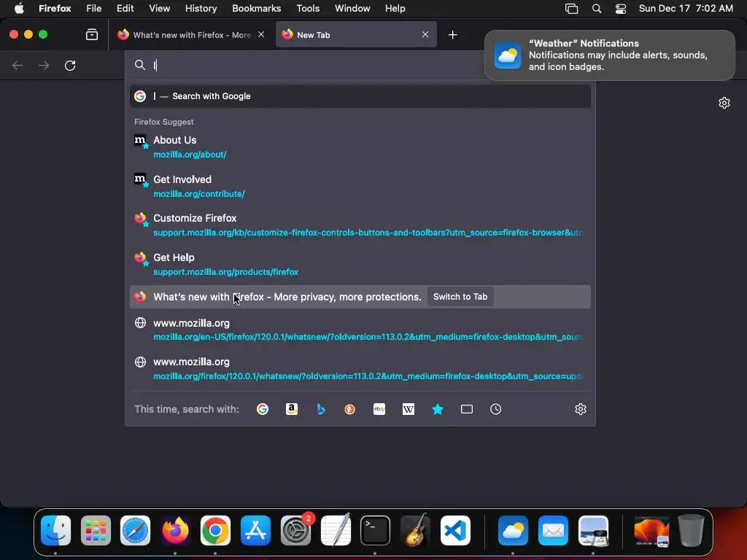Viewport: 747px width, 560px height.
Task: Open Mail from the Dock
Action: click(x=553, y=530)
